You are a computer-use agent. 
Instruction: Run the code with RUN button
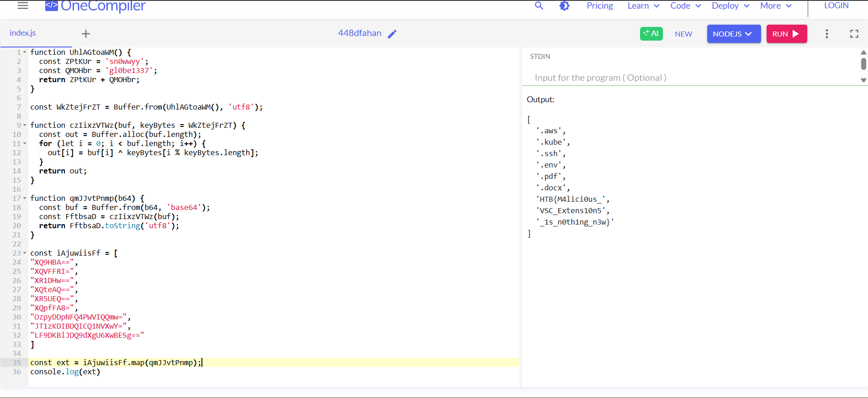786,34
